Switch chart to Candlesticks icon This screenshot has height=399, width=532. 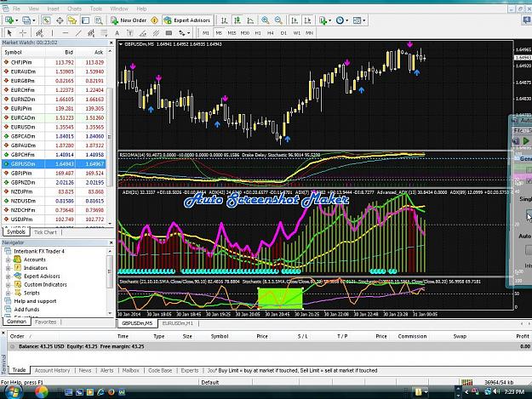click(x=237, y=20)
